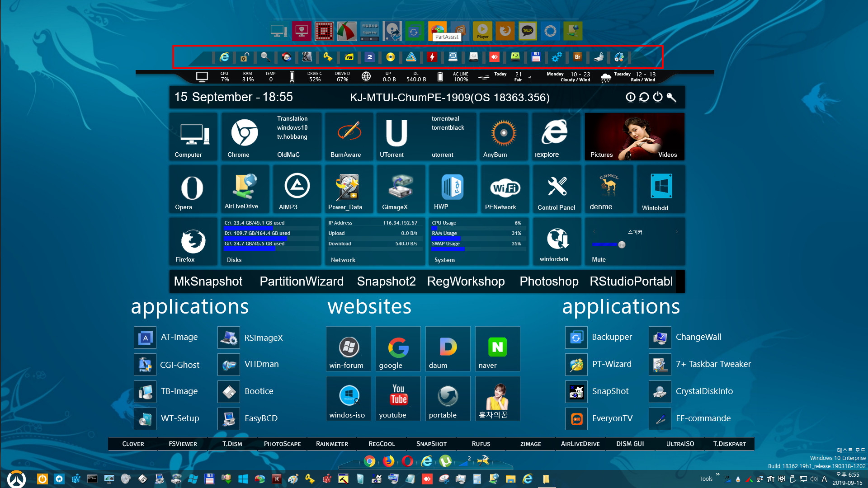Open Adobe Bridge Br icon in dock
The width and height of the screenshot is (868, 488).
pyautogui.click(x=577, y=57)
